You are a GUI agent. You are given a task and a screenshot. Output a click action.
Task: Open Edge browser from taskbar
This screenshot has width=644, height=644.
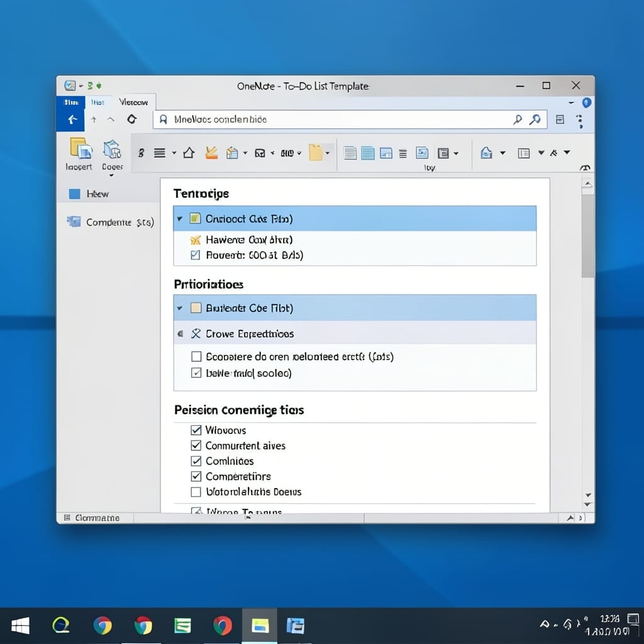coord(61,626)
